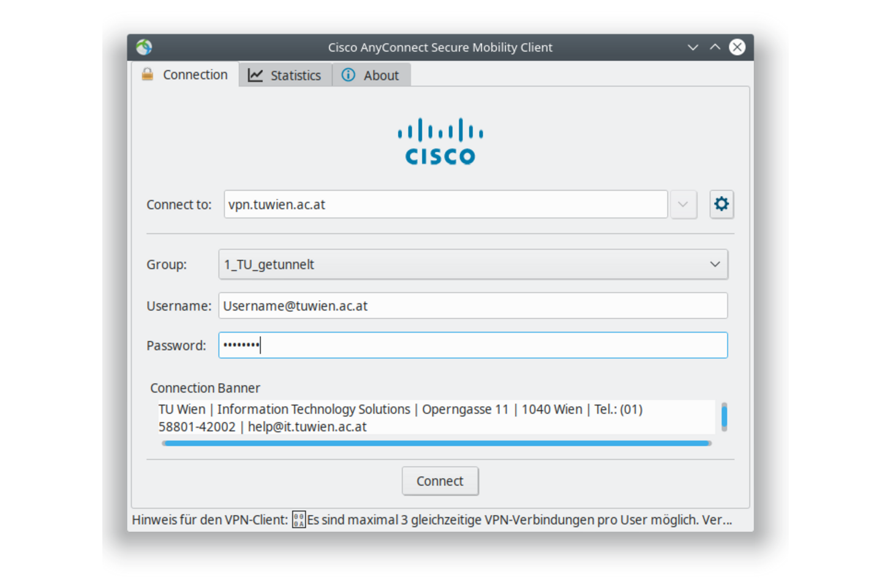
Task: Close the AnyConnect window
Action: (x=737, y=47)
